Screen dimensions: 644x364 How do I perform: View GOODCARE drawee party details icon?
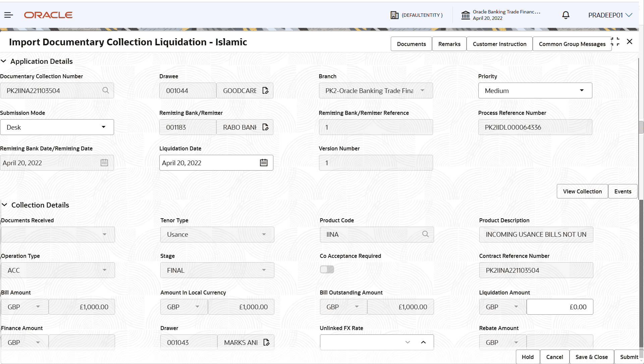265,90
